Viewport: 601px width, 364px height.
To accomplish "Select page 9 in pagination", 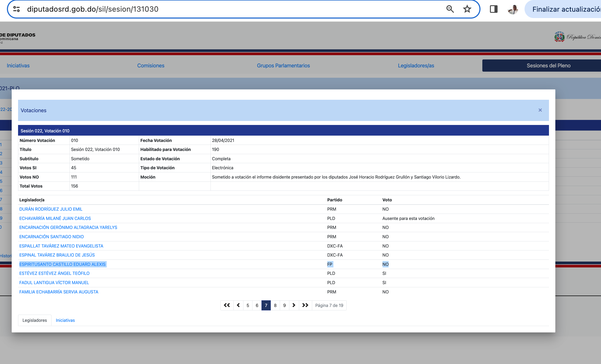I will [x=284, y=305].
